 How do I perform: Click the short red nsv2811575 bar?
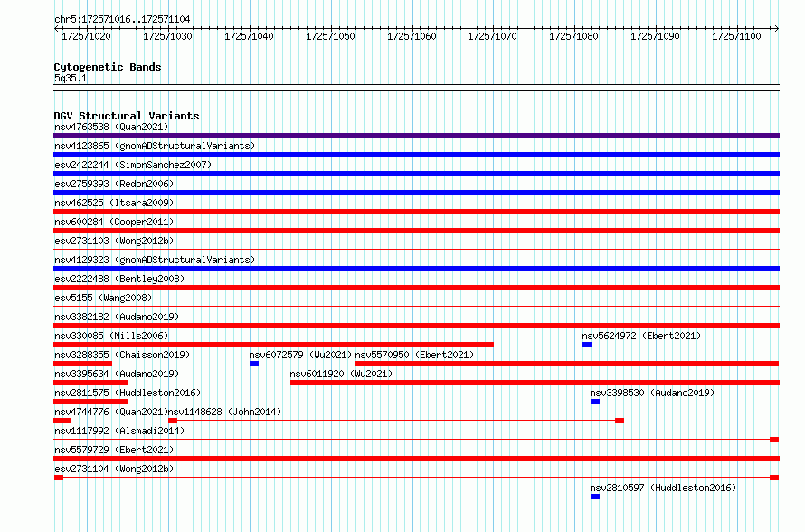tap(90, 402)
